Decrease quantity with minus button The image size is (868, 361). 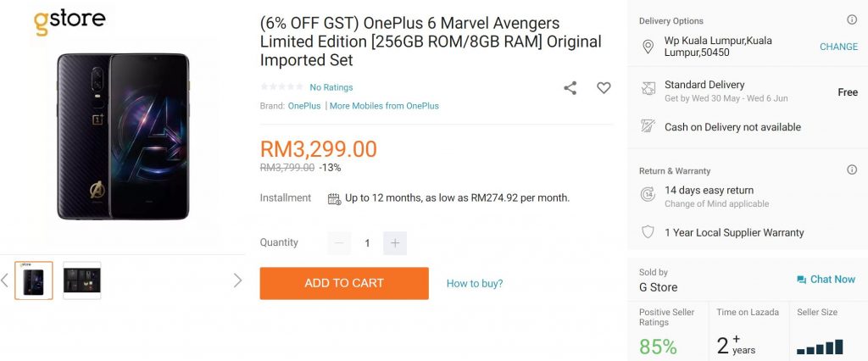coord(339,243)
